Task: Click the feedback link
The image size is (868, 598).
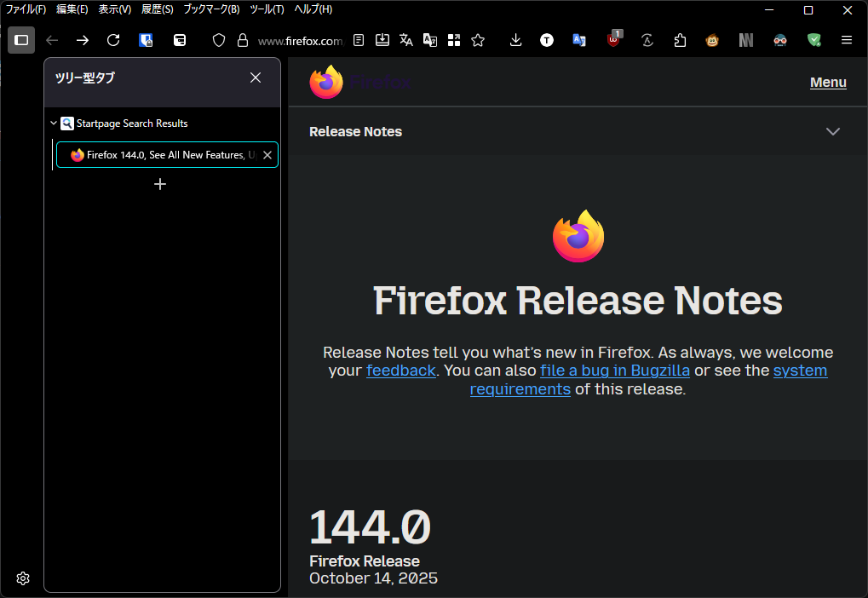Action: (x=400, y=371)
